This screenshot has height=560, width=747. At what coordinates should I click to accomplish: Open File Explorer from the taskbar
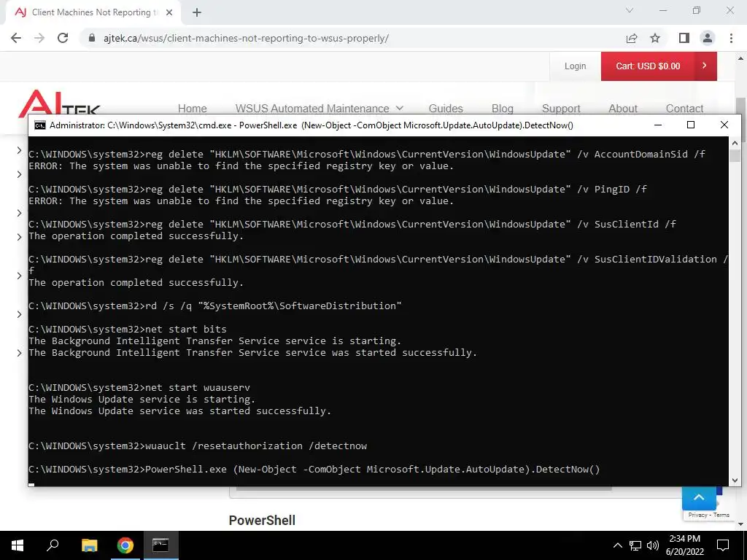point(90,545)
